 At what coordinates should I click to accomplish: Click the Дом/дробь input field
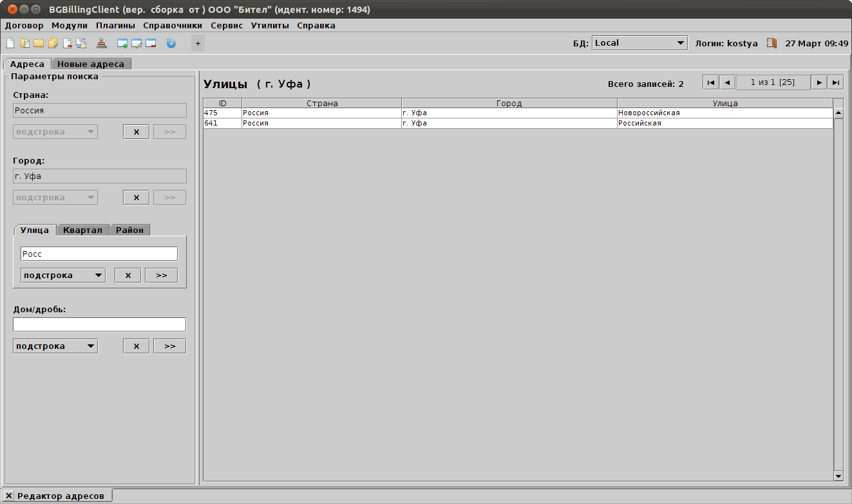[99, 324]
